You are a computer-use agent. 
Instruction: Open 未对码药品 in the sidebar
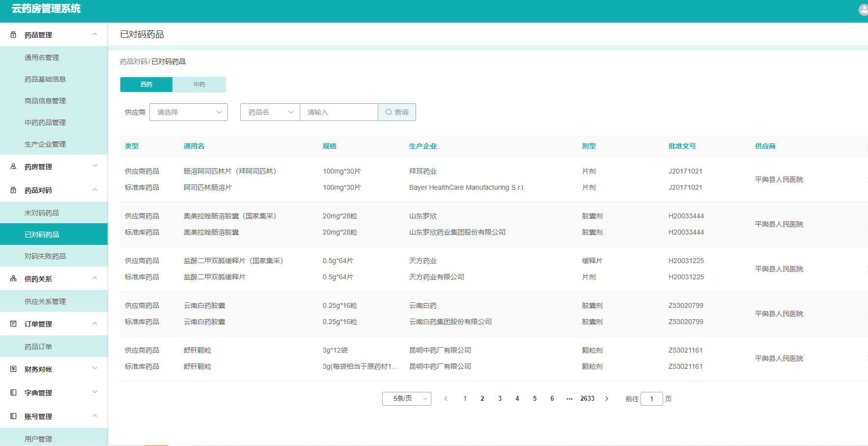tap(54, 213)
